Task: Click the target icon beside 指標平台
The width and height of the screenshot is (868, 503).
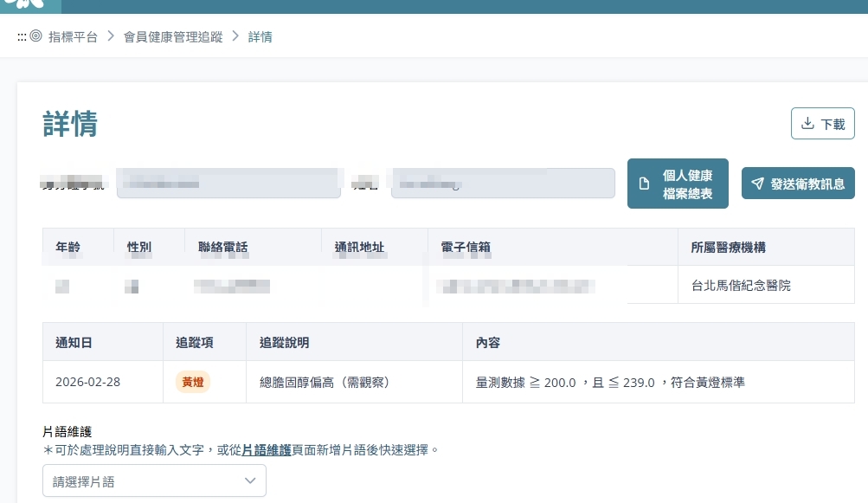Action: 35,36
